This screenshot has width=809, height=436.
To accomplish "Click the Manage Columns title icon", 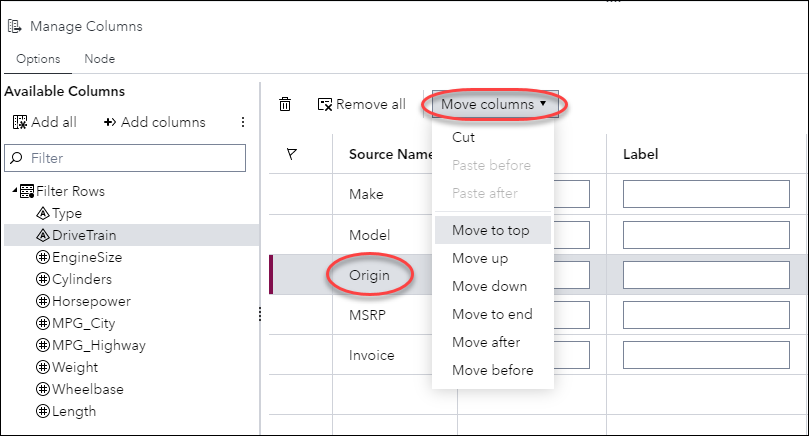I will [x=14, y=26].
